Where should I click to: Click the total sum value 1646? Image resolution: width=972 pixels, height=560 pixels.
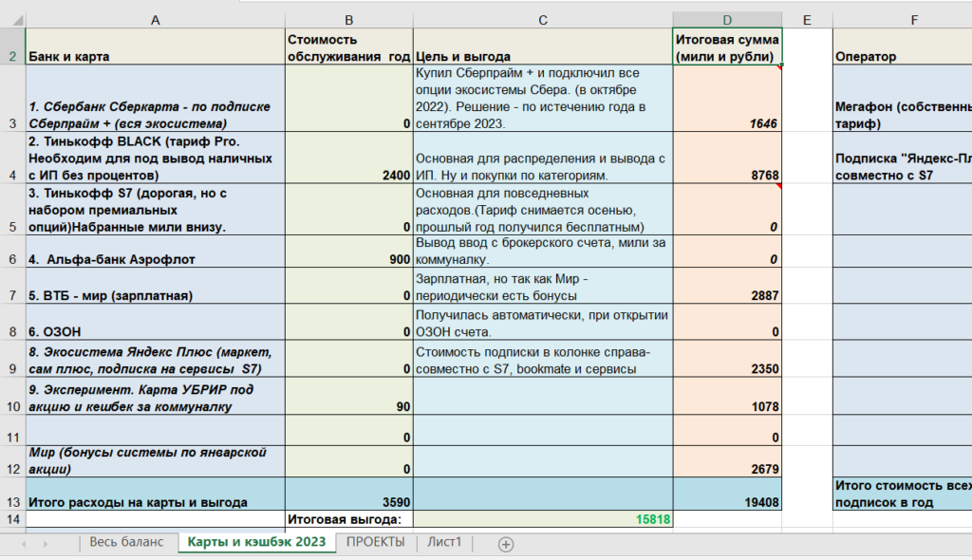[727, 98]
